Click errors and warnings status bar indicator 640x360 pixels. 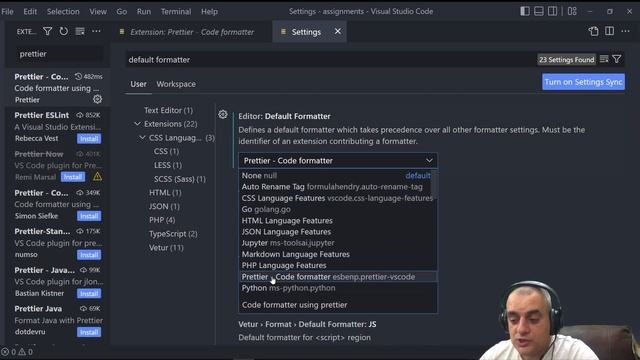tap(17, 352)
